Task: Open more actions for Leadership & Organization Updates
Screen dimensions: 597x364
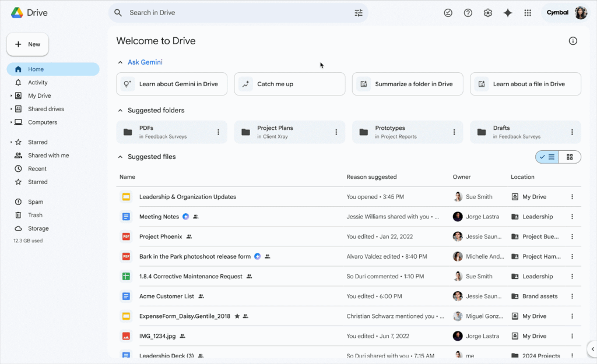Action: tap(572, 197)
